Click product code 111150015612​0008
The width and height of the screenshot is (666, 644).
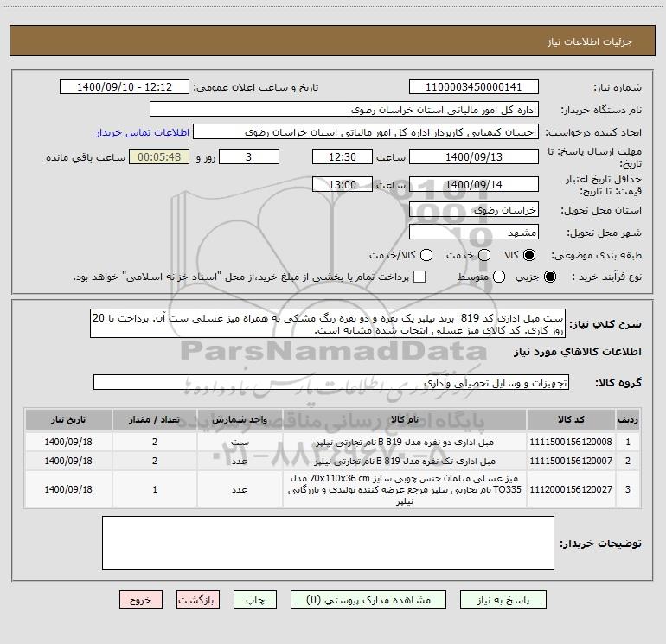[x=571, y=442]
